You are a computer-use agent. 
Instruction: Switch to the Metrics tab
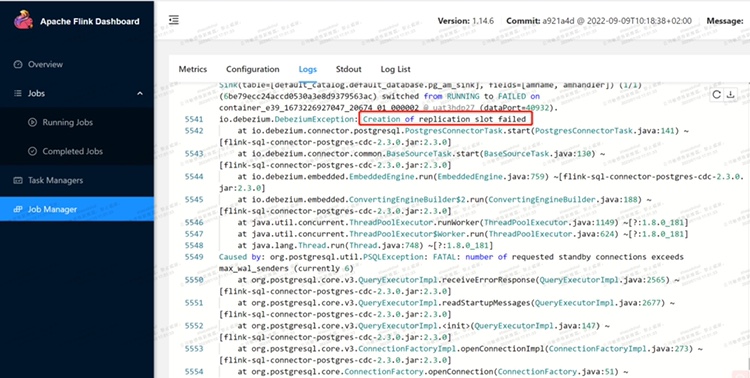[193, 69]
